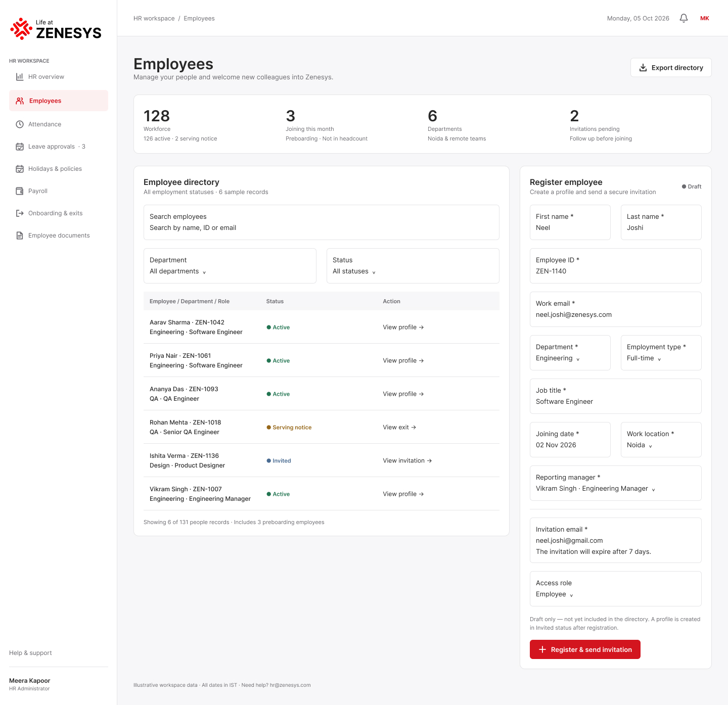The image size is (728, 705).
Task: Click the plus icon on Register button
Action: tap(542, 649)
